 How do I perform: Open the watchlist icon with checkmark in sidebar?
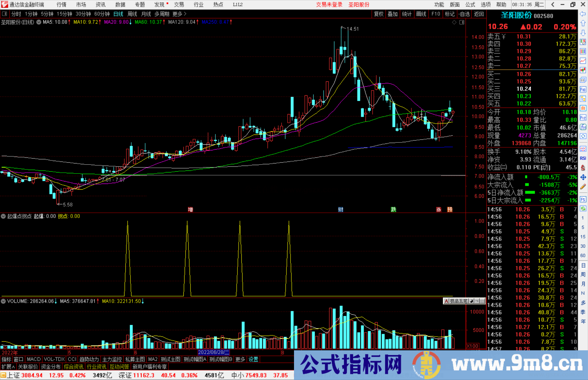[x=583, y=42]
